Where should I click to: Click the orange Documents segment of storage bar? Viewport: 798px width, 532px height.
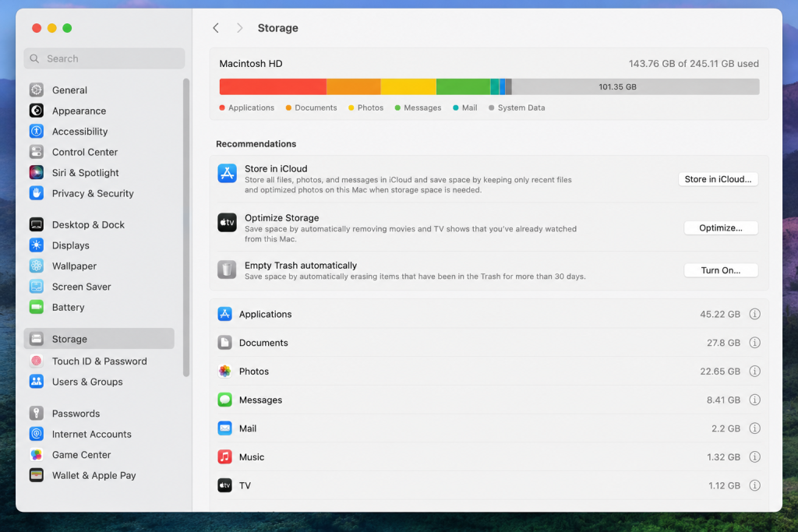tap(354, 86)
